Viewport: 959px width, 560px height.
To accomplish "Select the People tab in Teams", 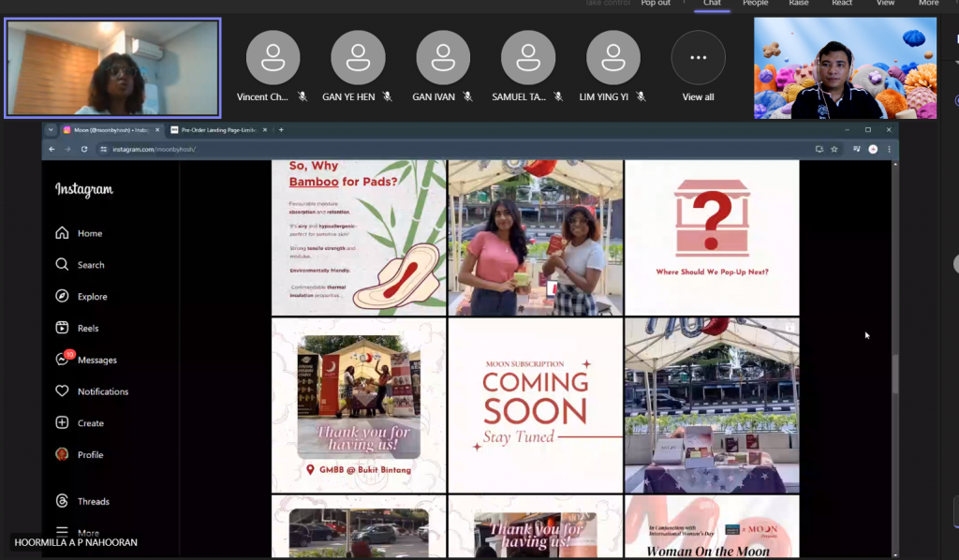I will pyautogui.click(x=755, y=4).
